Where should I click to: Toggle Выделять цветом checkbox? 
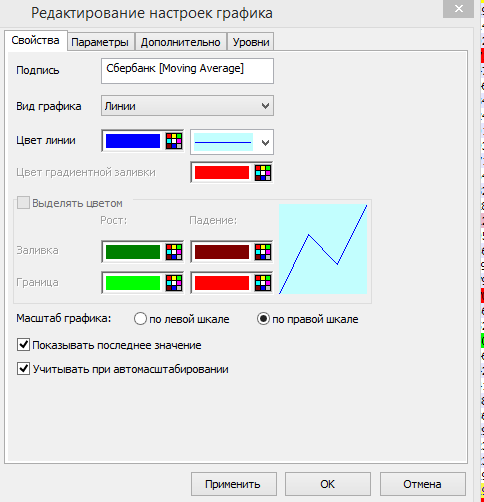[x=23, y=203]
